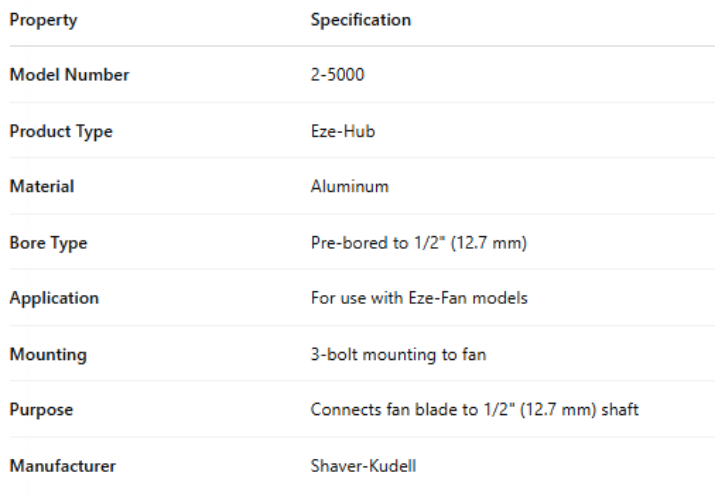This screenshot has width=715, height=500.
Task: Click the Specification column header
Action: click(360, 20)
